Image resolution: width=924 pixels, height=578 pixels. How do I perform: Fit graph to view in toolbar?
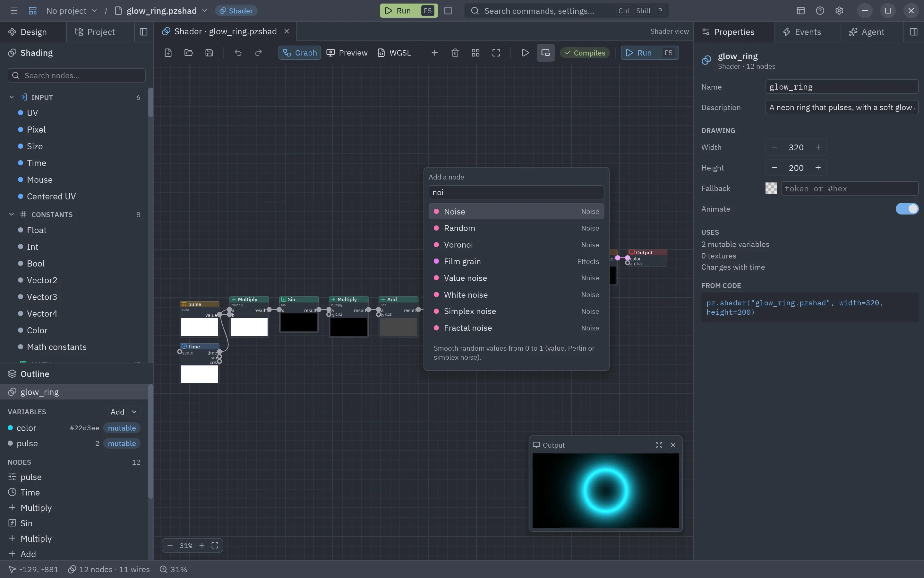(496, 53)
